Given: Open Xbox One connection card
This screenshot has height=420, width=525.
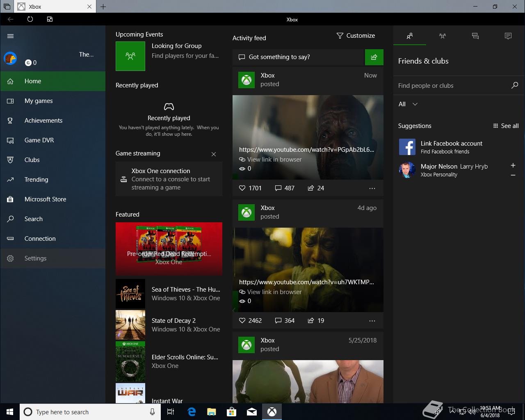Looking at the screenshot, I should point(169,179).
